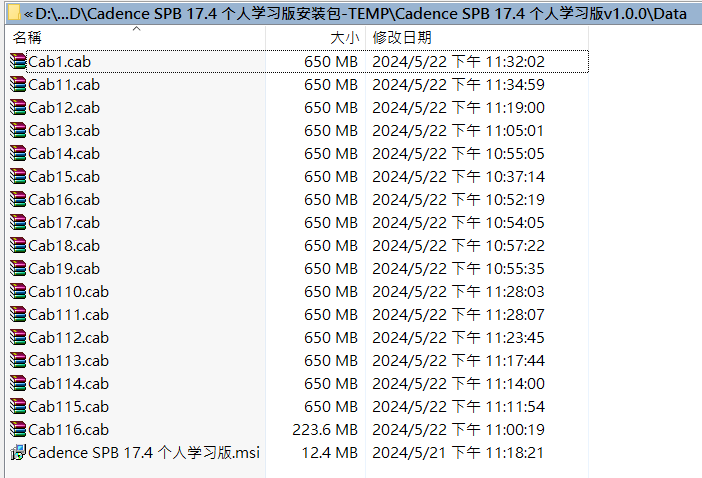This screenshot has width=702, height=478.
Task: Select the Cab19.cab file row
Action: tap(297, 268)
